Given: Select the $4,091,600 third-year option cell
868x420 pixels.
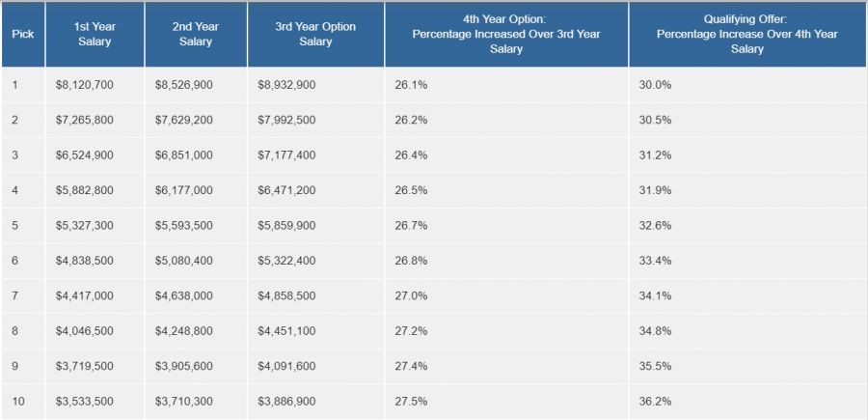Looking at the screenshot, I should [286, 366].
